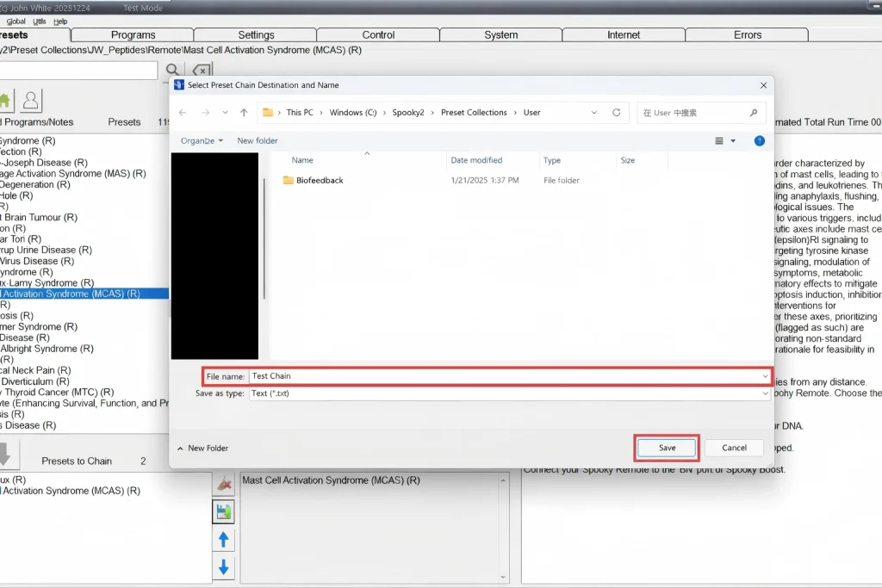Cancel the save dialog
The height and width of the screenshot is (588, 882).
pyautogui.click(x=734, y=448)
